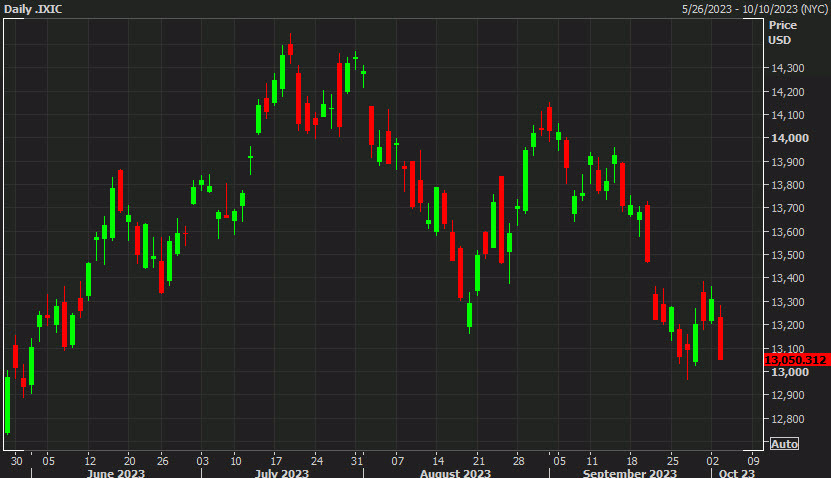Click the 12,900 price axis label
The width and height of the screenshot is (831, 478).
coord(788,395)
